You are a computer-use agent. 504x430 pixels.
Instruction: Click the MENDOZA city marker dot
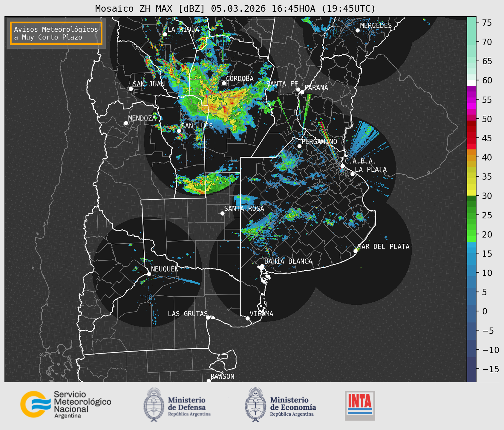pyautogui.click(x=126, y=123)
